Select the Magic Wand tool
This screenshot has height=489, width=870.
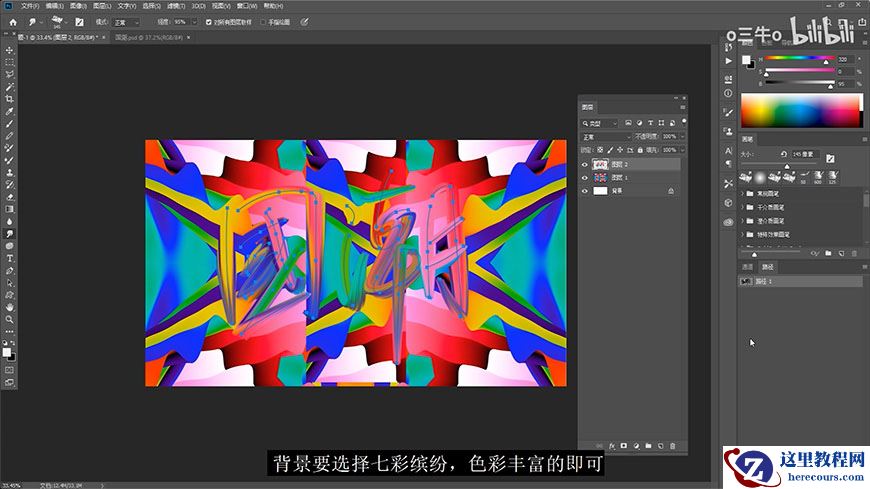pos(9,87)
